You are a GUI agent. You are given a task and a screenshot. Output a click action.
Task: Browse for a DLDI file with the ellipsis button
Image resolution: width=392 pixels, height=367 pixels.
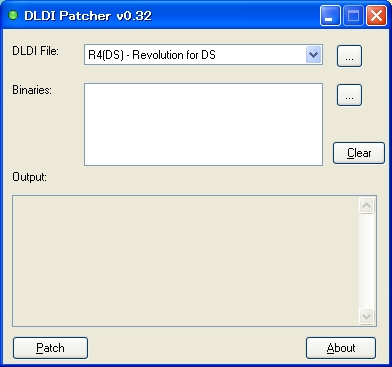pos(349,56)
